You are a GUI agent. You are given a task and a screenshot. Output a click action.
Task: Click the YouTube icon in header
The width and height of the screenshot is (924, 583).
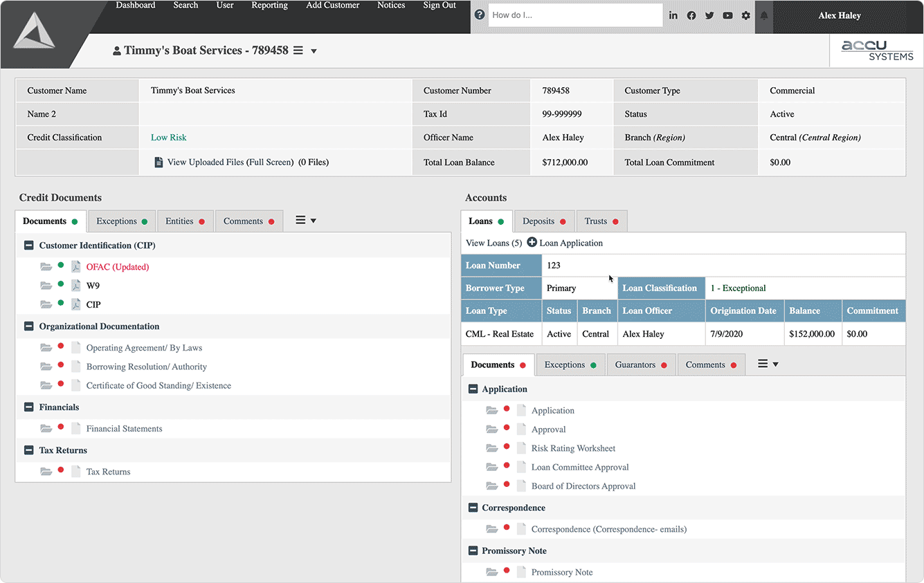727,15
